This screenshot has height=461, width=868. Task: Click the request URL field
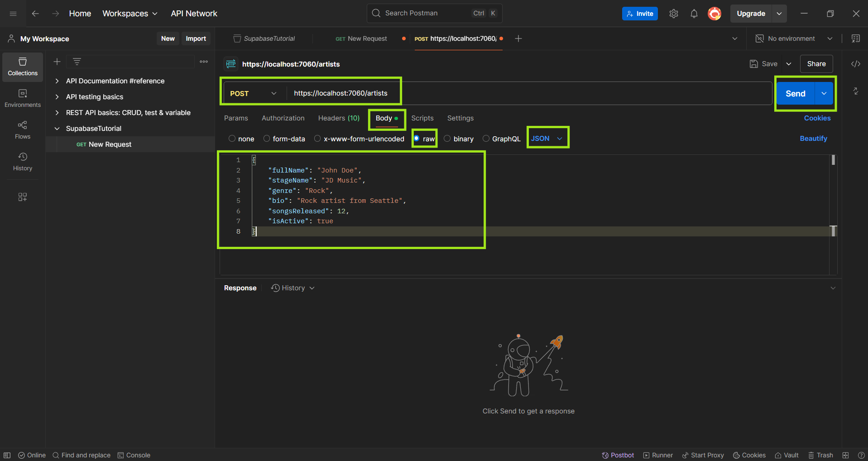(x=529, y=93)
